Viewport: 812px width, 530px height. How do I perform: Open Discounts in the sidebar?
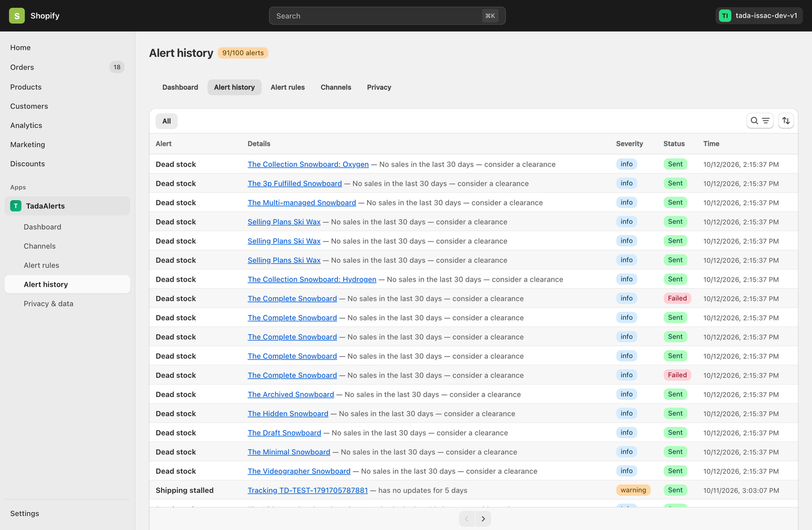click(67, 163)
